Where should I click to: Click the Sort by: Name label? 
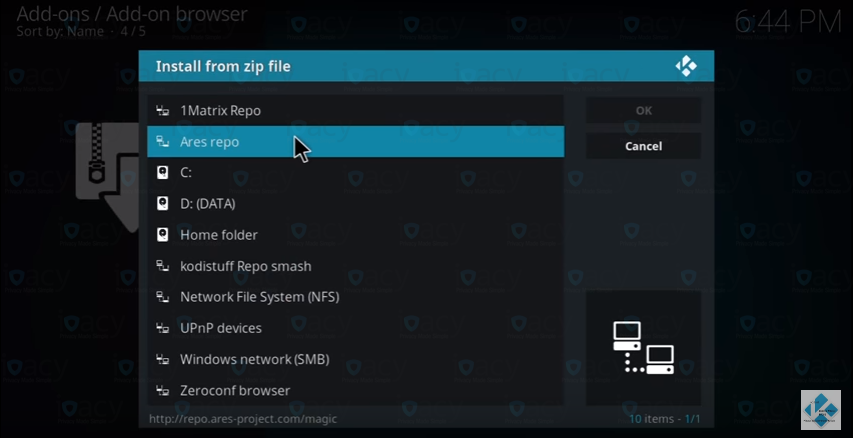(60, 31)
